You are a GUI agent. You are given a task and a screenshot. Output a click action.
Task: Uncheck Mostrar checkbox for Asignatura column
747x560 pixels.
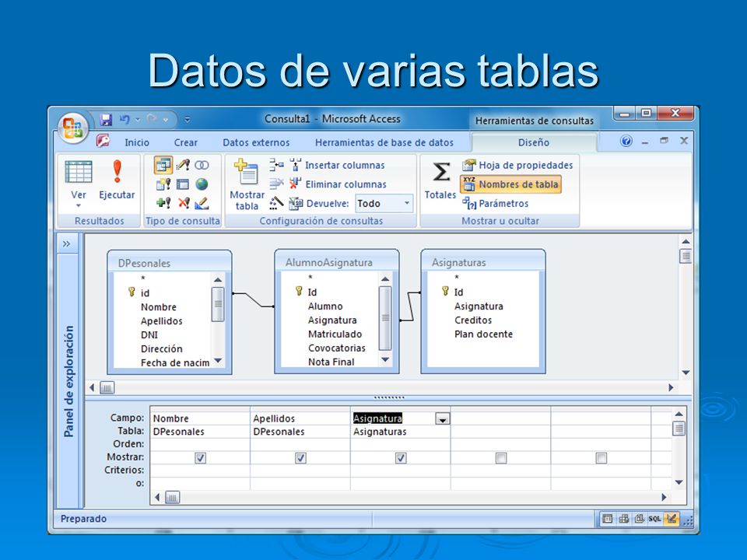click(402, 458)
